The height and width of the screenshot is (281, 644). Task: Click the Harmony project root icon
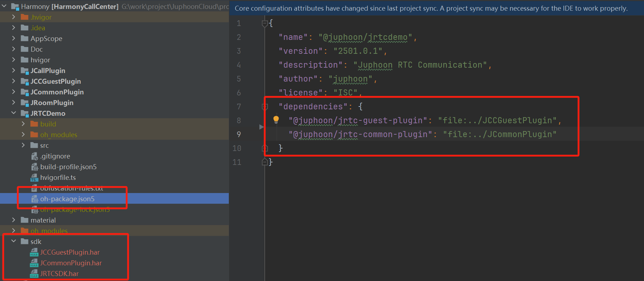[x=15, y=6]
